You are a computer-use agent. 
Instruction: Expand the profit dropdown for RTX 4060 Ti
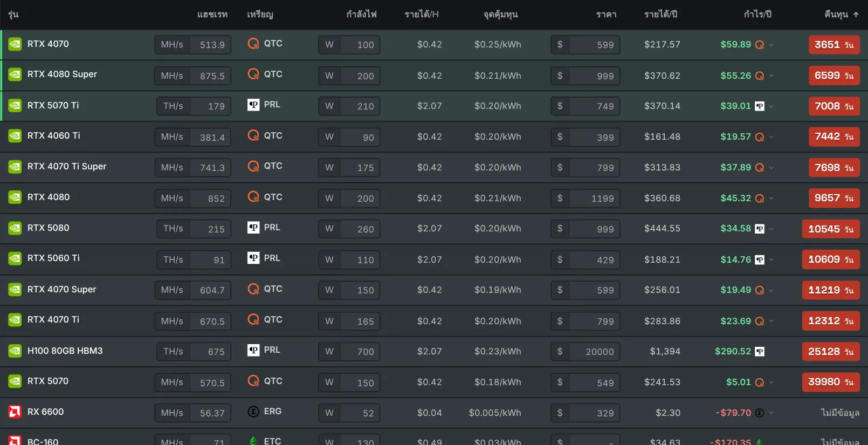click(x=771, y=137)
